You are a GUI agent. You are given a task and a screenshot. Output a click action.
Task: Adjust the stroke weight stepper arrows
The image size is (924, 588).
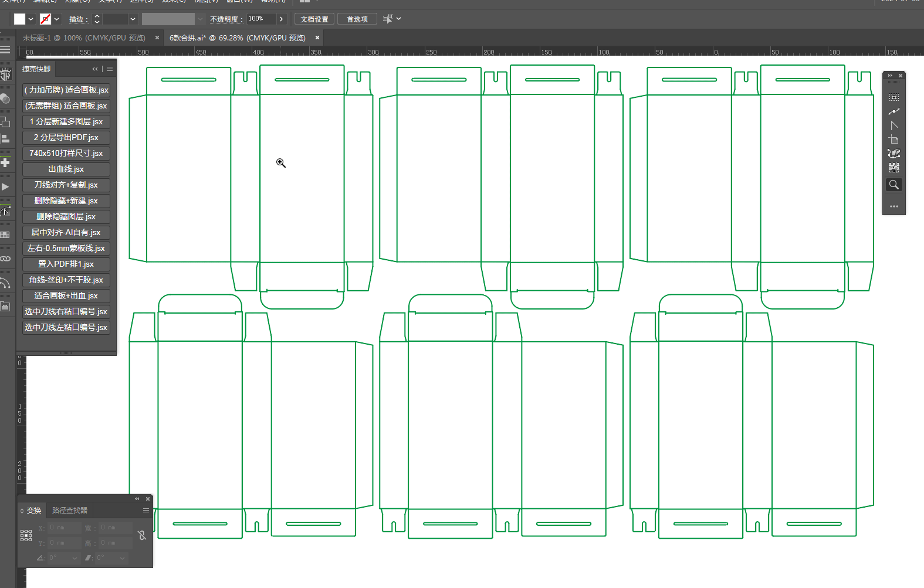[x=97, y=19]
